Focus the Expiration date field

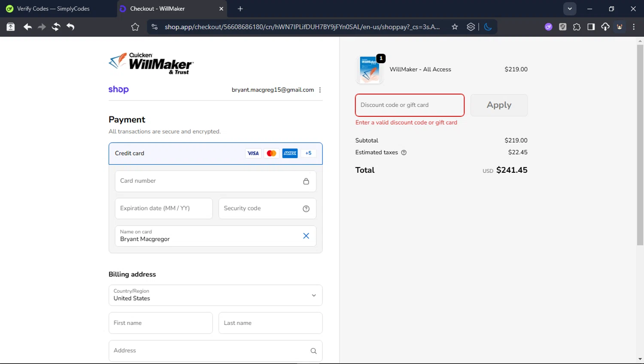click(164, 208)
